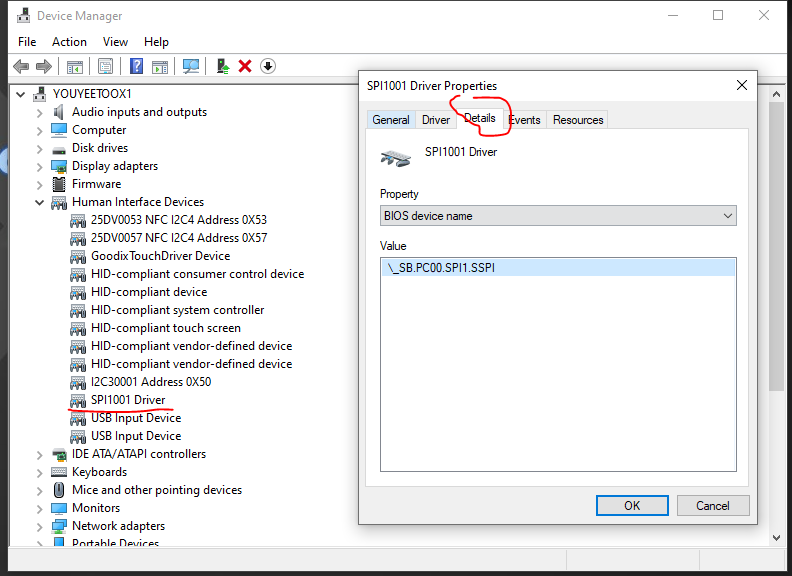Expand the Display adapters category
792x576 pixels.
(40, 166)
